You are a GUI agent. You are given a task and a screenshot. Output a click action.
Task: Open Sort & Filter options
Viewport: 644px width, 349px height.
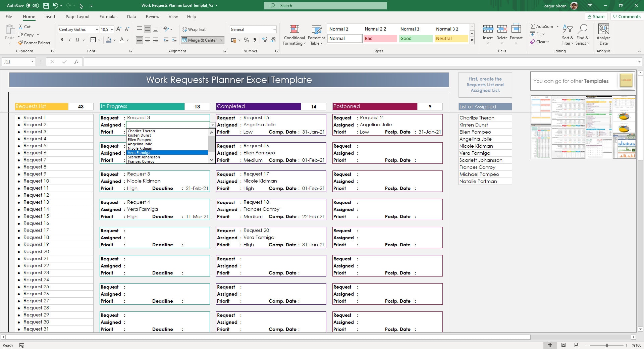point(567,35)
